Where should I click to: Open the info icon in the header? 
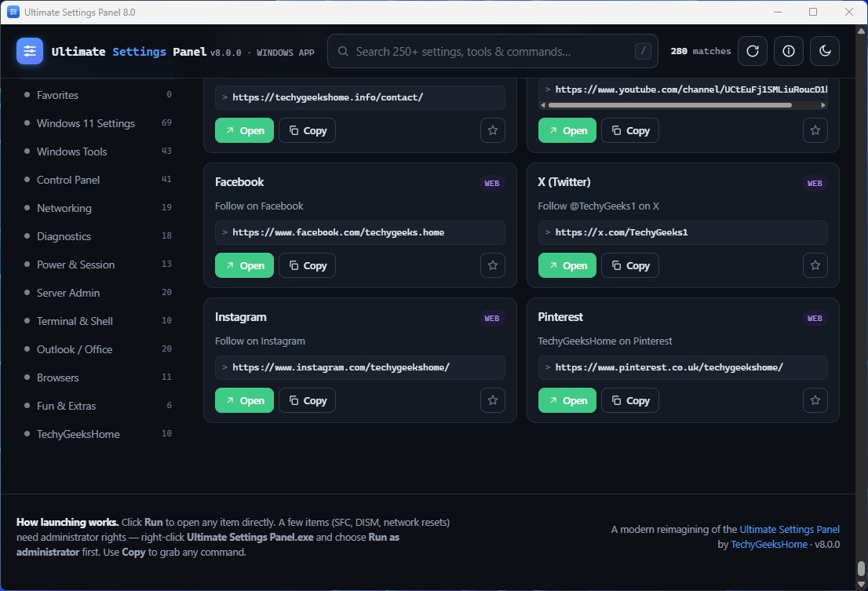pos(788,51)
